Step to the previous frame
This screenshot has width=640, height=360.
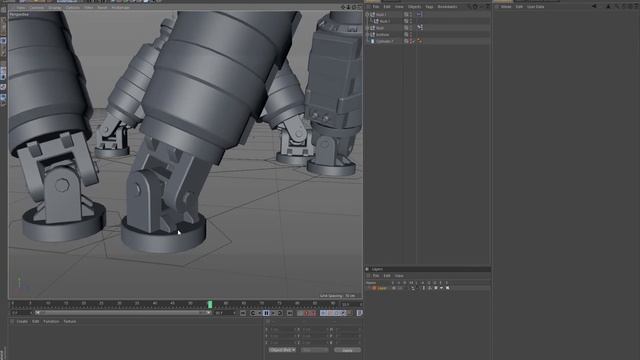[260, 313]
